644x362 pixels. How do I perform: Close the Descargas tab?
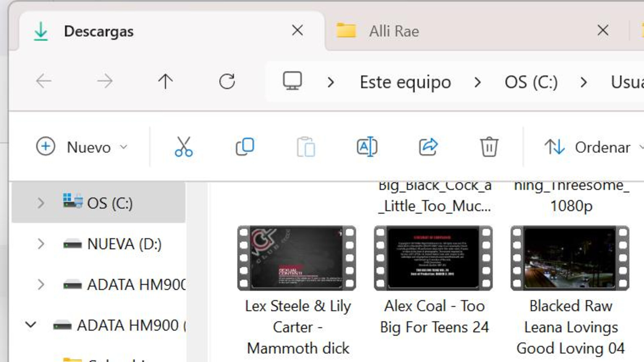pyautogui.click(x=298, y=31)
